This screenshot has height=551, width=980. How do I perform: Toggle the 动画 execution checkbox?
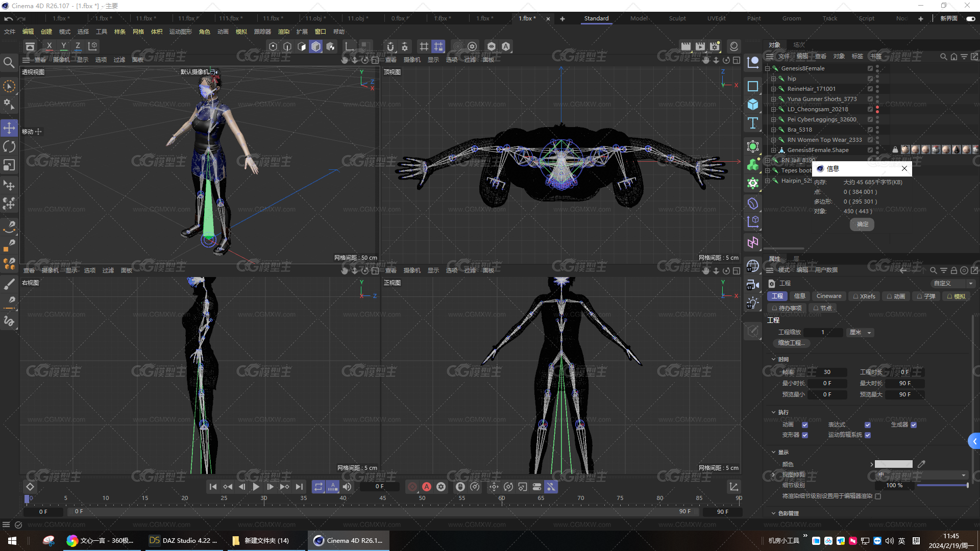(805, 425)
